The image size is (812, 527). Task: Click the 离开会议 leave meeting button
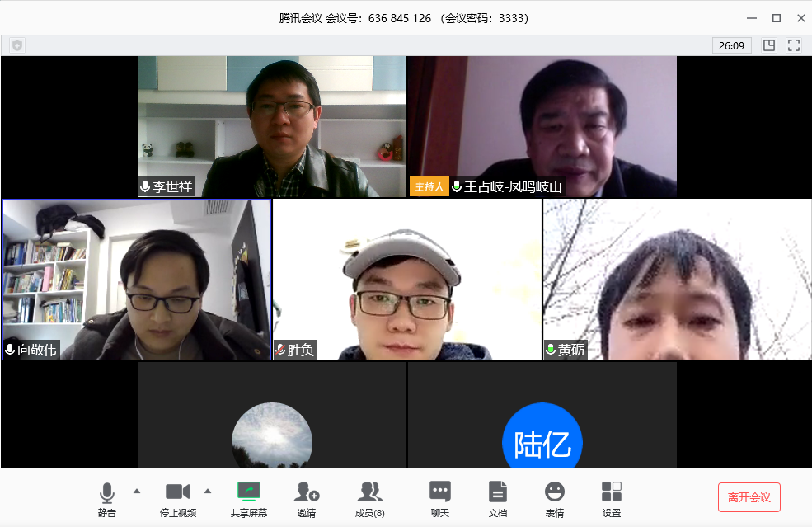(x=749, y=497)
